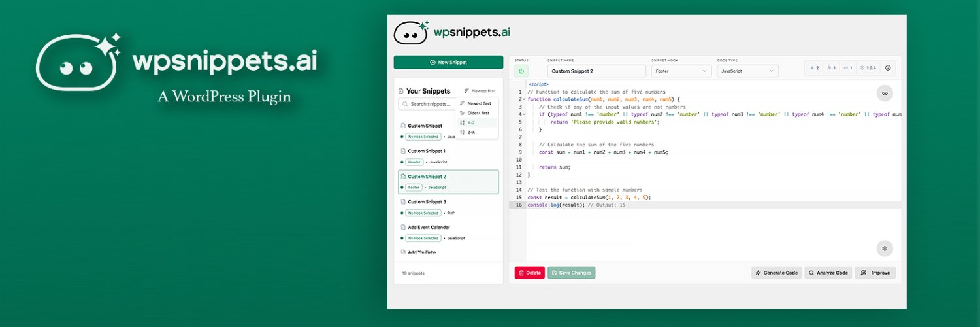Click the Footer hook tag
Screen dimensions: 980x327
pos(414,187)
